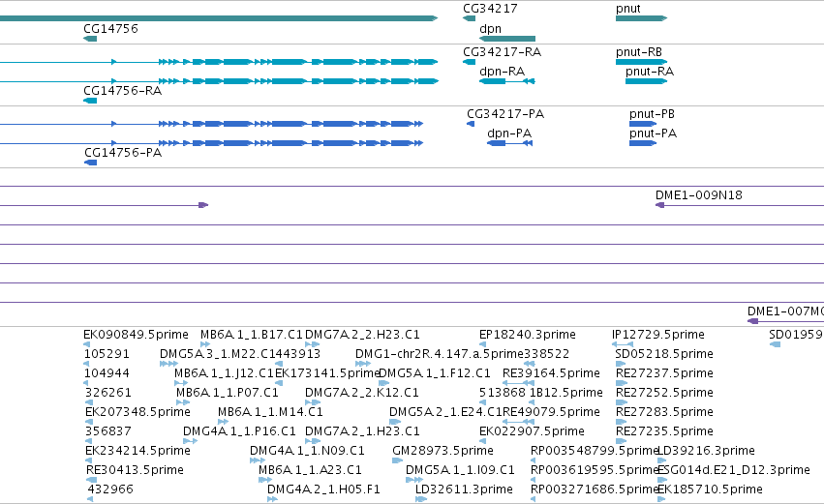The height and width of the screenshot is (504, 824).
Task: Open the CG14756-RA transcript label
Action: click(122, 91)
